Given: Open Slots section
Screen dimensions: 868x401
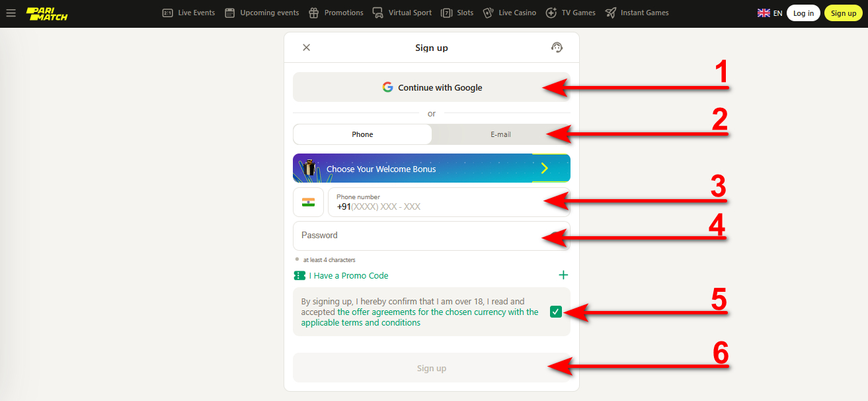Looking at the screenshot, I should click(x=457, y=13).
